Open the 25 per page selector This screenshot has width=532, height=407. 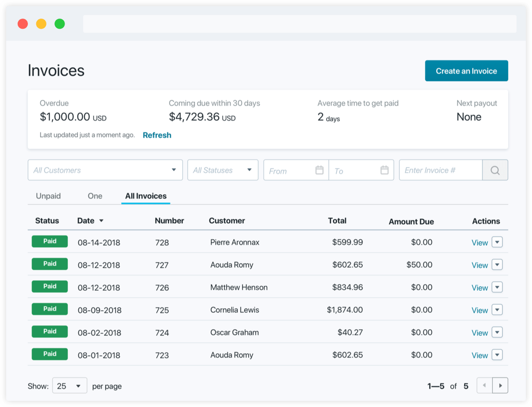pos(69,386)
